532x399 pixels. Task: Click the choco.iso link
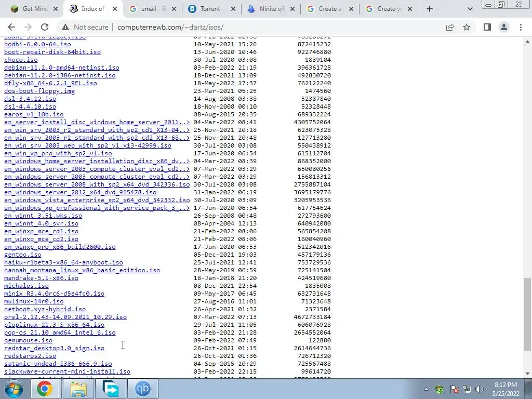(21, 60)
